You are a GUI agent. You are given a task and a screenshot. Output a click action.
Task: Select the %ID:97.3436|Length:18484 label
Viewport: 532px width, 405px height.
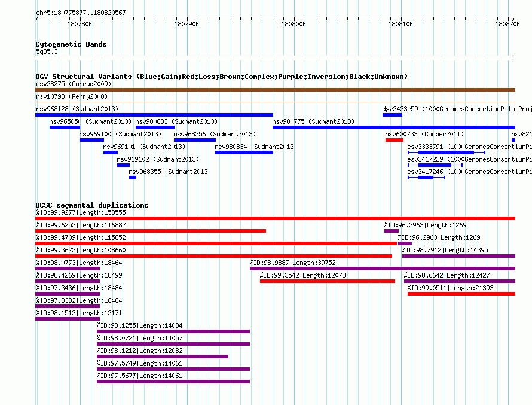click(79, 288)
